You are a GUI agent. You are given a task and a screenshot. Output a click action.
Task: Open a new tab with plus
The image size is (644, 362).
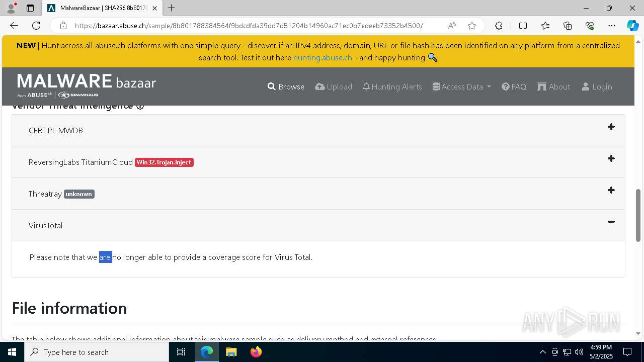tap(172, 8)
